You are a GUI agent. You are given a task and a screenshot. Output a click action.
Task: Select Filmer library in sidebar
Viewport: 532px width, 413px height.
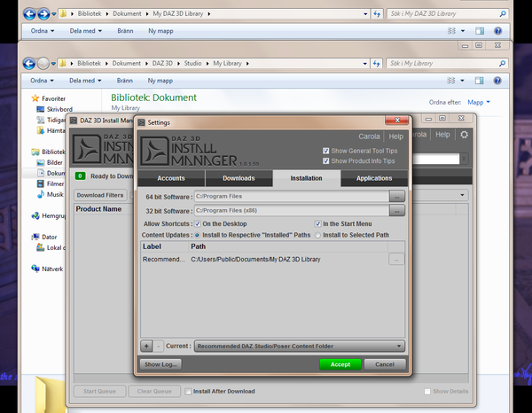coord(51,183)
